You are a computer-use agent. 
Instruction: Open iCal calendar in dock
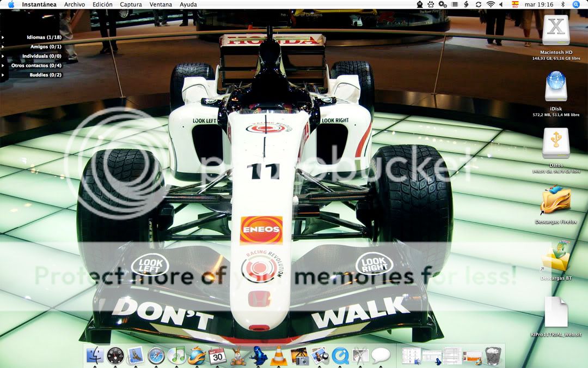(x=217, y=355)
